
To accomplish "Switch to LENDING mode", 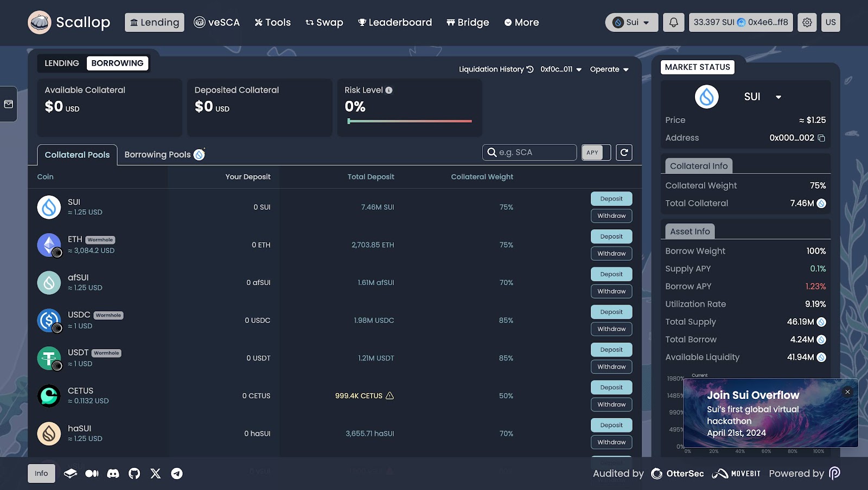I will pos(62,63).
